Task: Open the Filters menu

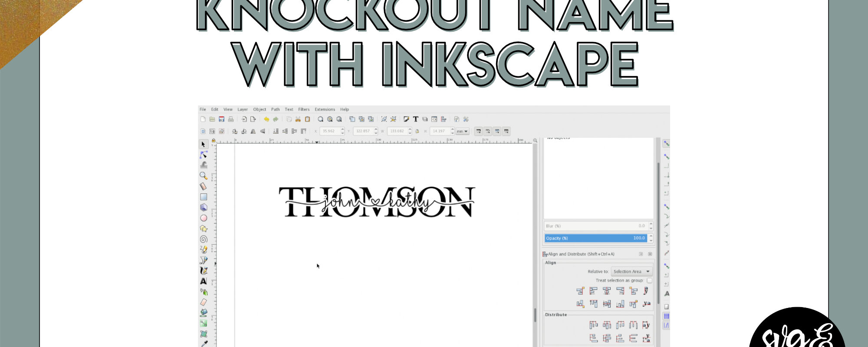Action: pyautogui.click(x=304, y=109)
